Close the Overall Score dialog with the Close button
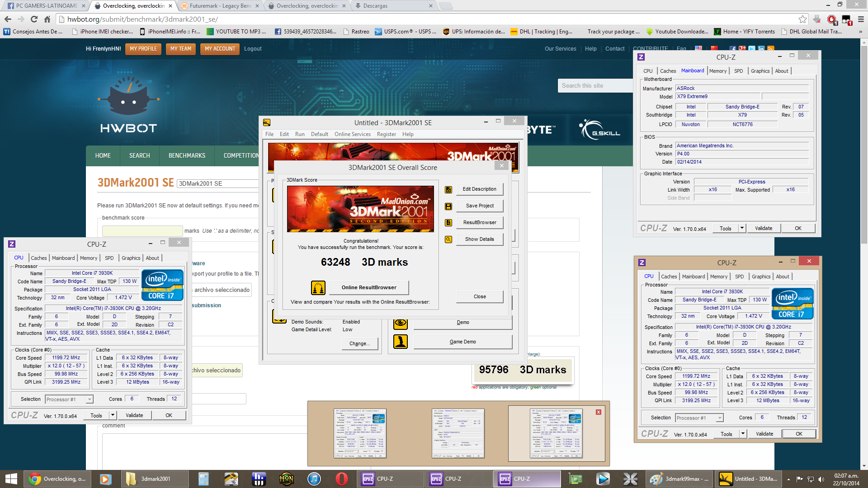 pyautogui.click(x=480, y=297)
